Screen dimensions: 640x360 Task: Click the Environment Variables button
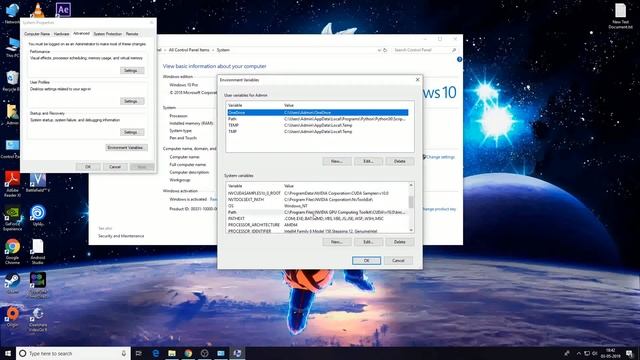127,147
